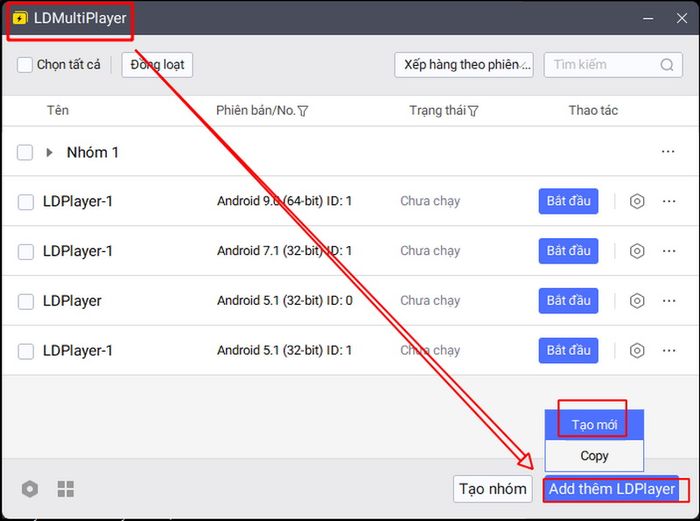Click the Tạo nhóm button

(x=493, y=489)
